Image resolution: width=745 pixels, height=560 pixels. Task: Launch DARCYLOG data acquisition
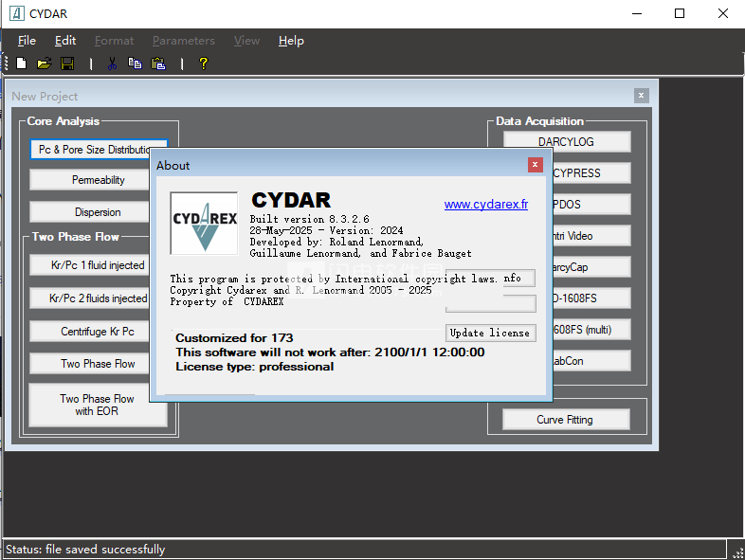[x=567, y=141]
